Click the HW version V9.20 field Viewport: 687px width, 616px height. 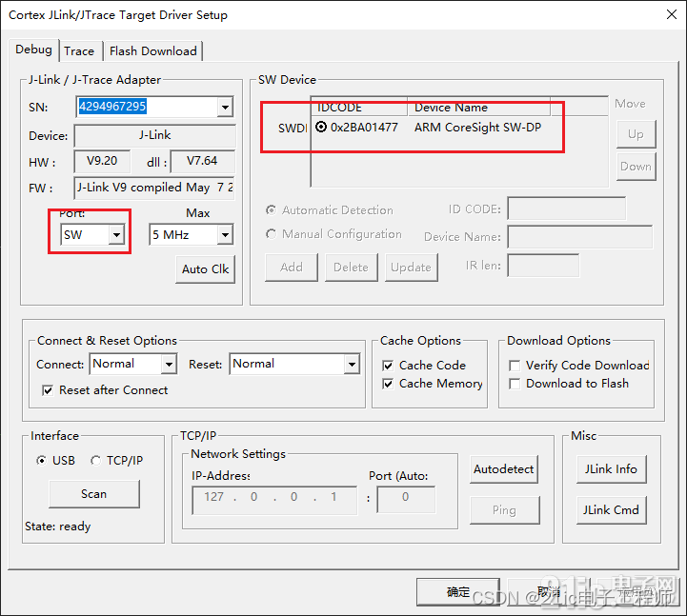[x=102, y=161]
